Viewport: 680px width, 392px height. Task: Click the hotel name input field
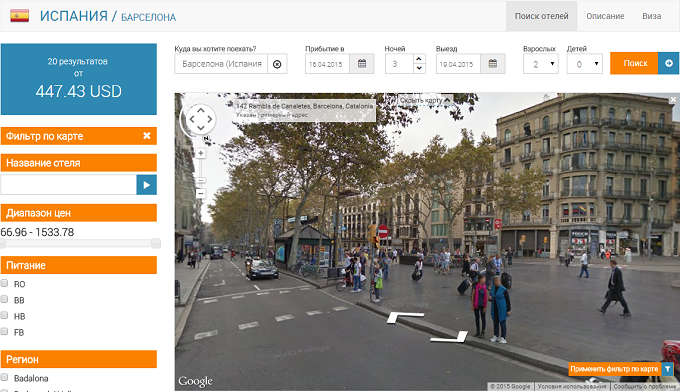[69, 185]
